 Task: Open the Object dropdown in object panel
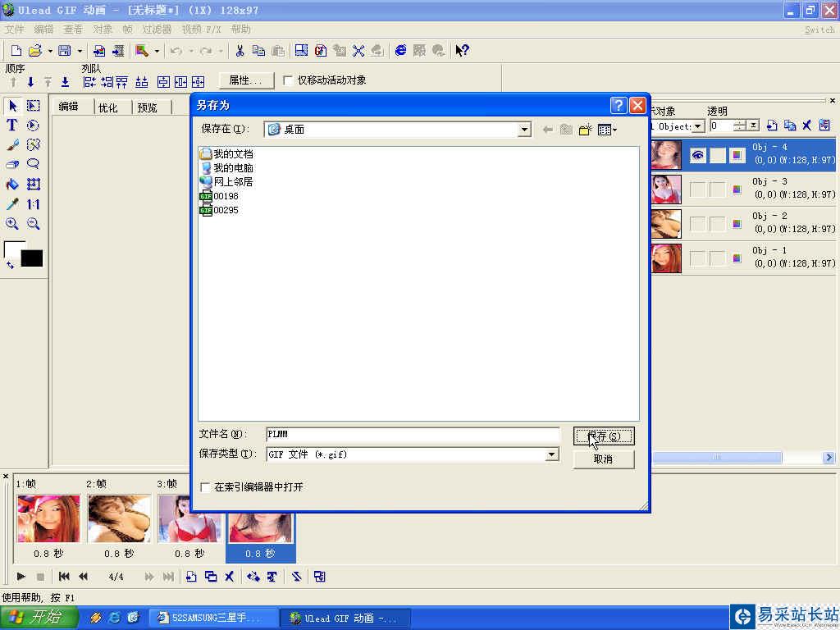coord(697,126)
